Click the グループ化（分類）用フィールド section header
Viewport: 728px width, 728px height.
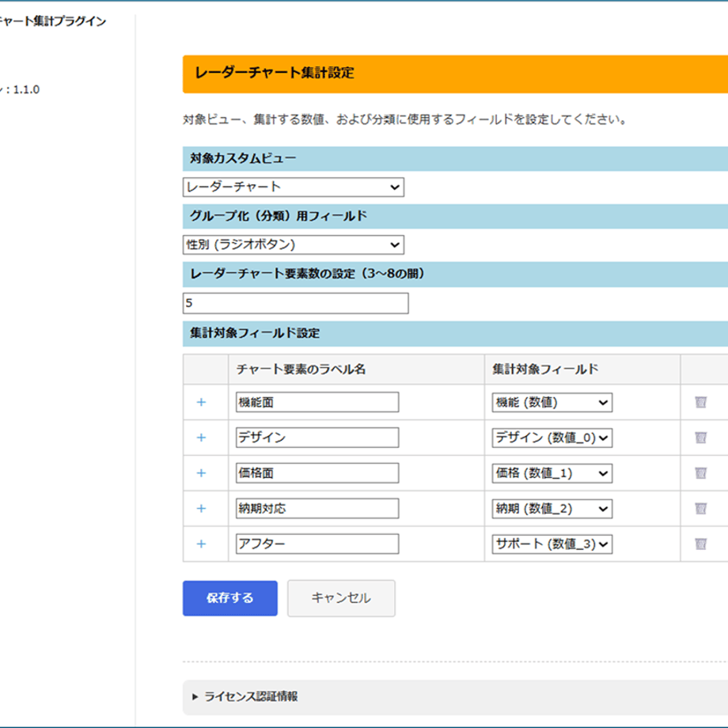pos(455,216)
